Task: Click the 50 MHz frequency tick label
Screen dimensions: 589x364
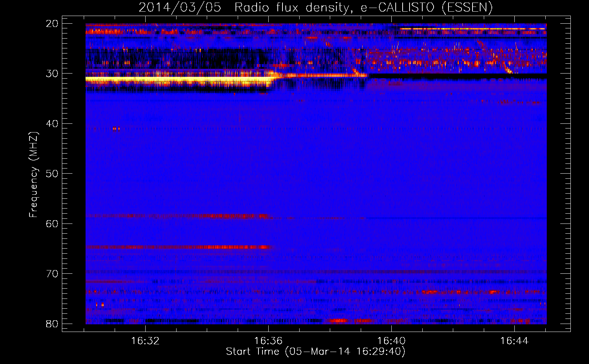Action: point(52,174)
